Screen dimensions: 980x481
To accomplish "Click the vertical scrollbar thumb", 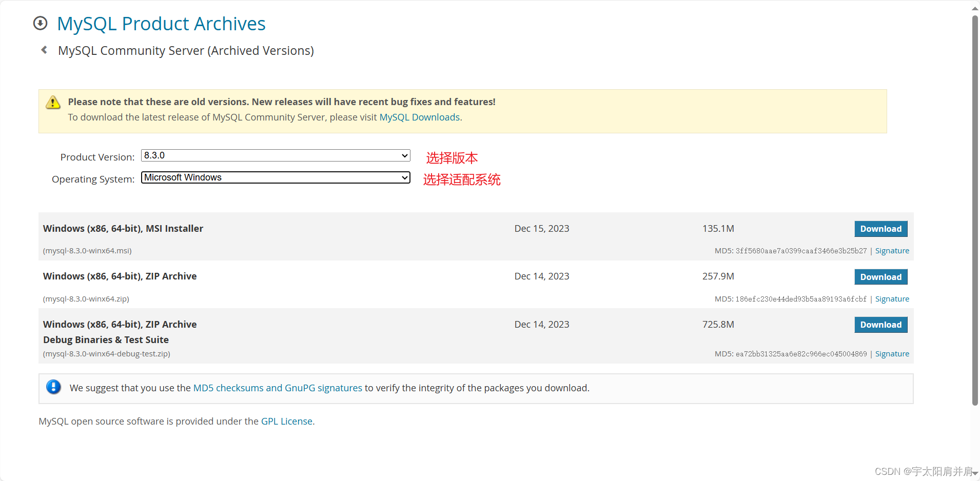I will [975, 210].
